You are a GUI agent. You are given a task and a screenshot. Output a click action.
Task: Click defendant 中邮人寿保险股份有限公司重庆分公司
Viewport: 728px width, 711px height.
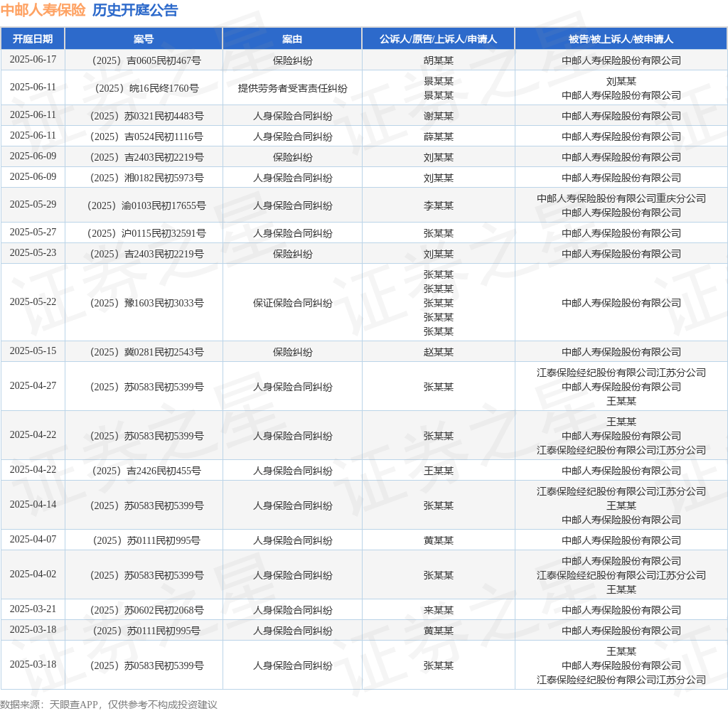[621, 198]
